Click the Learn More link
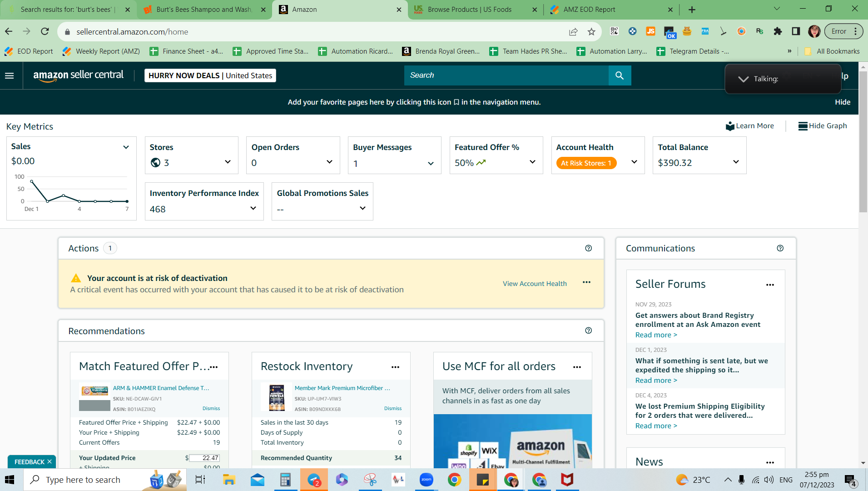Viewport: 868px width, 491px height. tap(750, 126)
